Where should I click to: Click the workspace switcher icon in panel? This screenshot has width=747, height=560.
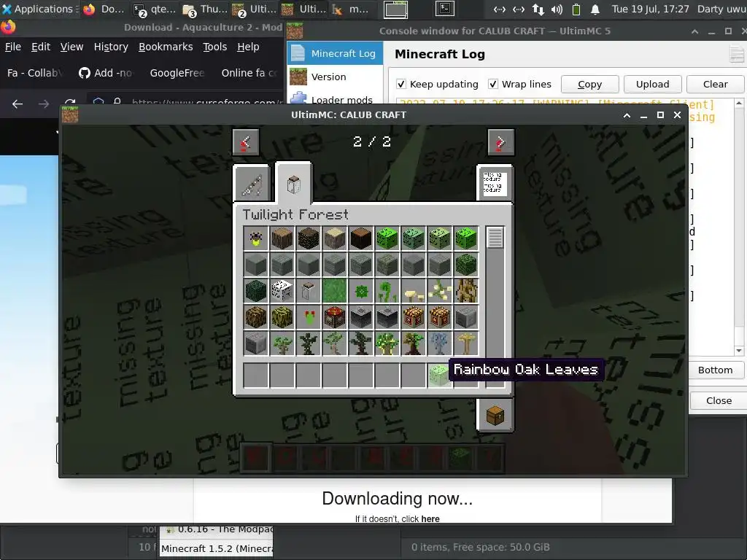(x=395, y=9)
